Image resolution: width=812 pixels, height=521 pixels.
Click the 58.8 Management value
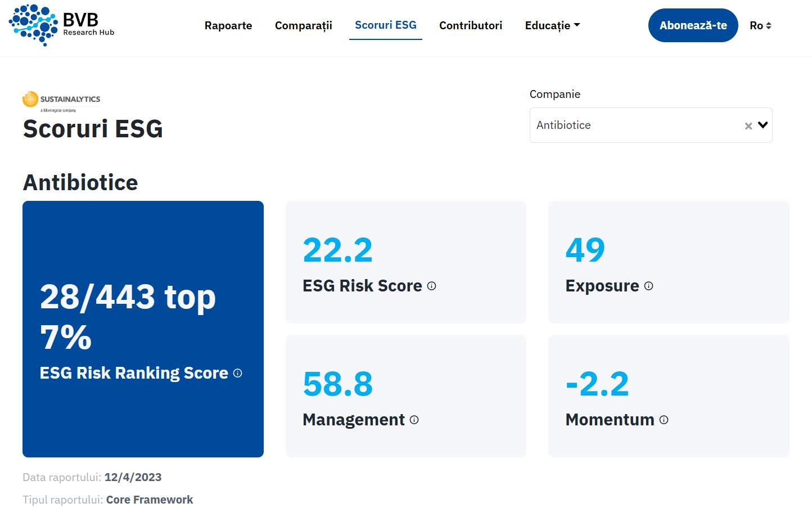pos(338,384)
